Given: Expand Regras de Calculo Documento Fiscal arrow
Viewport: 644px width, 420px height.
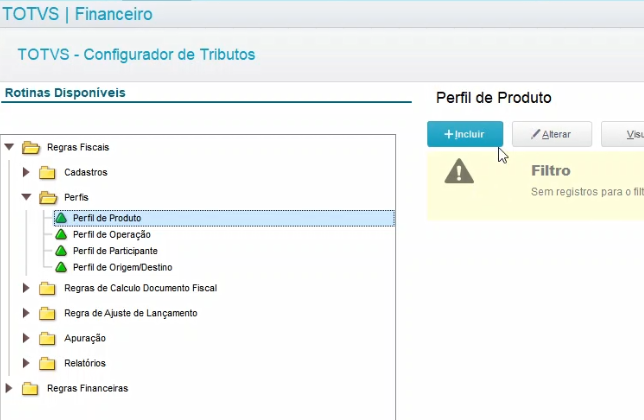Looking at the screenshot, I should (26, 288).
